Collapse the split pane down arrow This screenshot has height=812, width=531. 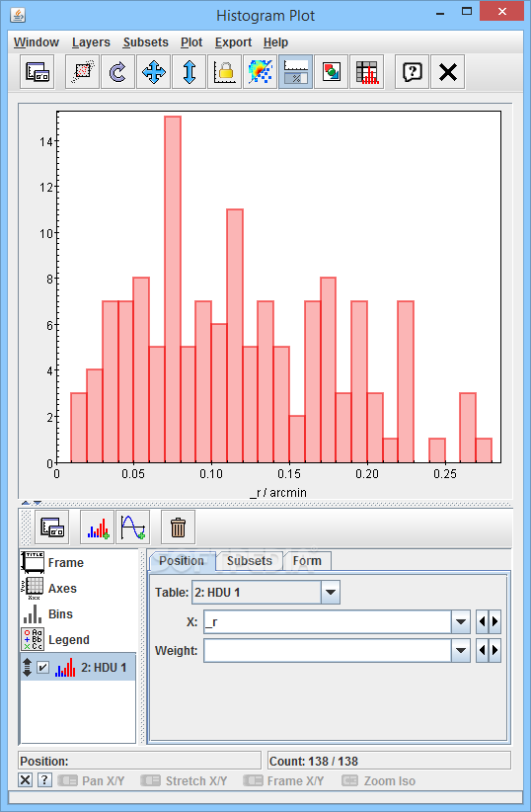click(x=37, y=503)
